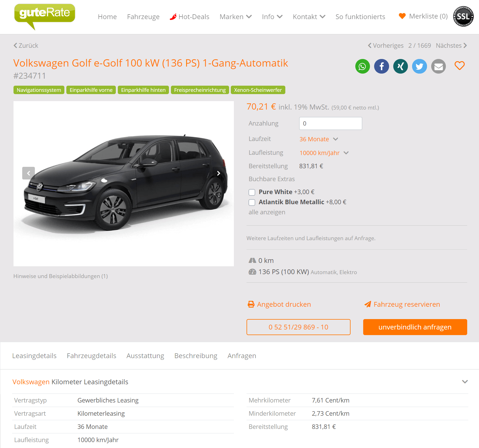Enable Atlantik Blue Metallic extra checkbox
479x448 pixels.
coord(252,202)
